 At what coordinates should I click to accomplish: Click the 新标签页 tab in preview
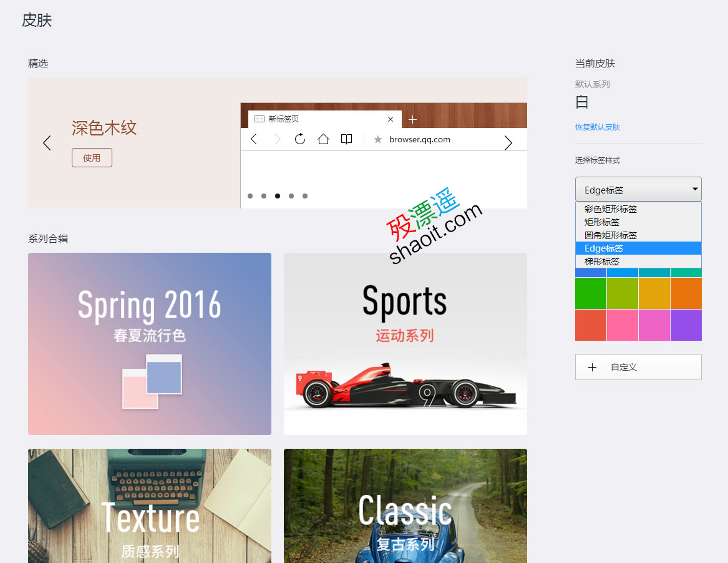coord(325,119)
